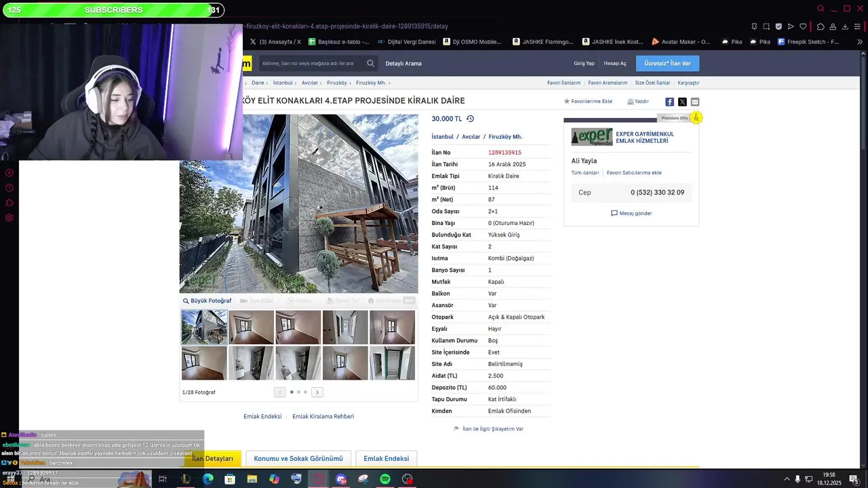Go to previous photo thumbnail page
The height and width of the screenshot is (488, 868).
[x=279, y=392]
